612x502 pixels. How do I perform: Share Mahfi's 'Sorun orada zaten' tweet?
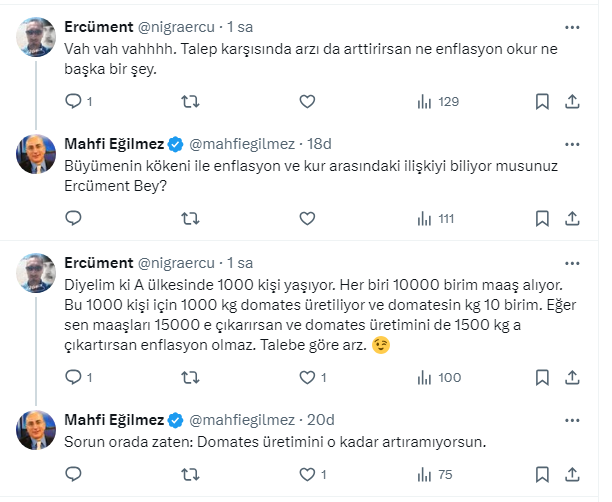[573, 475]
